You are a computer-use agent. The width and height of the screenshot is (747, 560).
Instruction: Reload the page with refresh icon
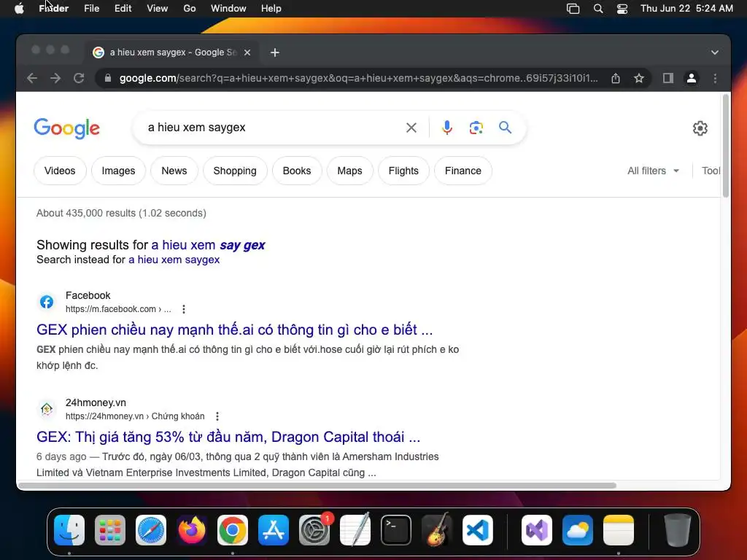pyautogui.click(x=79, y=78)
